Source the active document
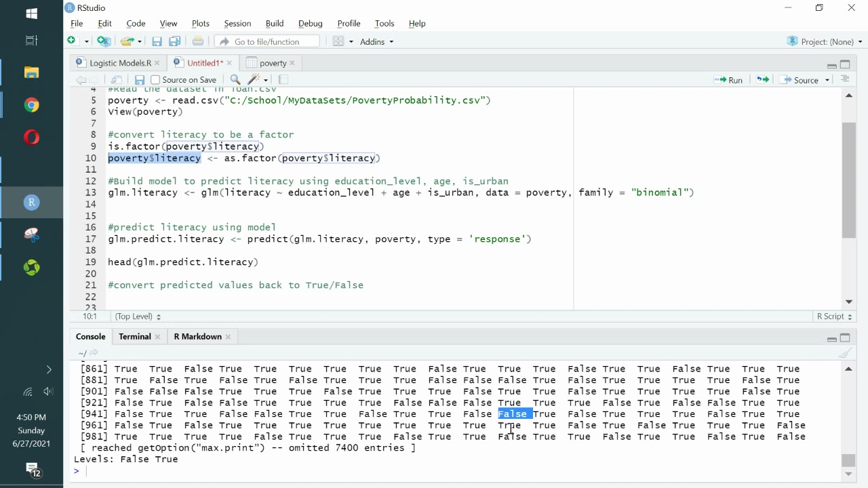The height and width of the screenshot is (488, 868). 800,80
